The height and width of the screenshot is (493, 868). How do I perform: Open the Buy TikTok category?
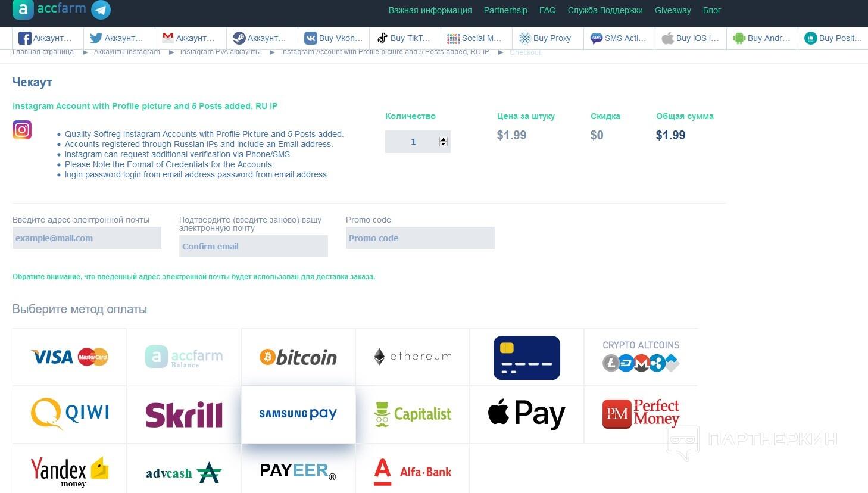click(405, 38)
